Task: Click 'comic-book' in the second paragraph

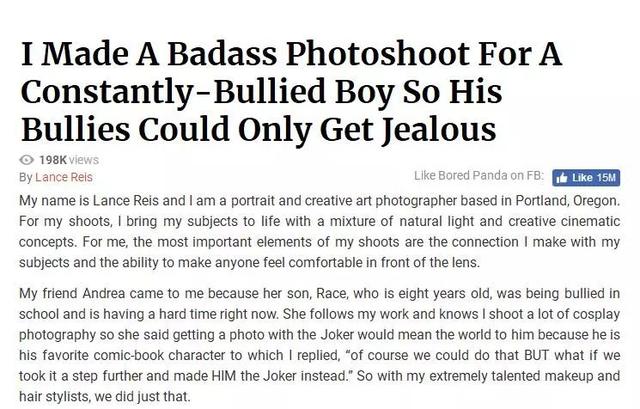Action: point(129,355)
